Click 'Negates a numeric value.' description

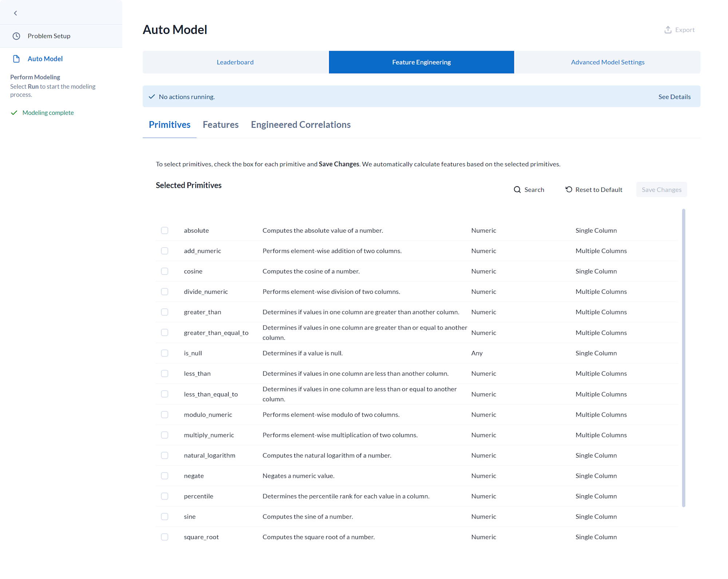298,476
